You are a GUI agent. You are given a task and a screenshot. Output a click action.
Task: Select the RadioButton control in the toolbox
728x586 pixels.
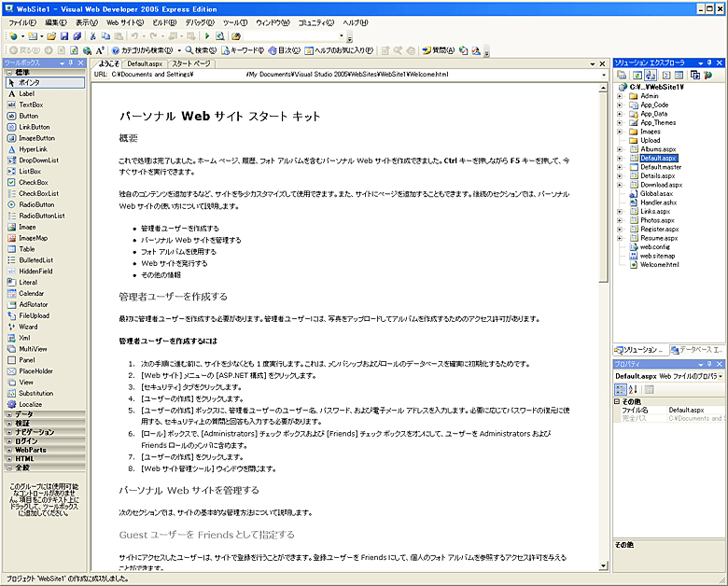[x=36, y=204]
